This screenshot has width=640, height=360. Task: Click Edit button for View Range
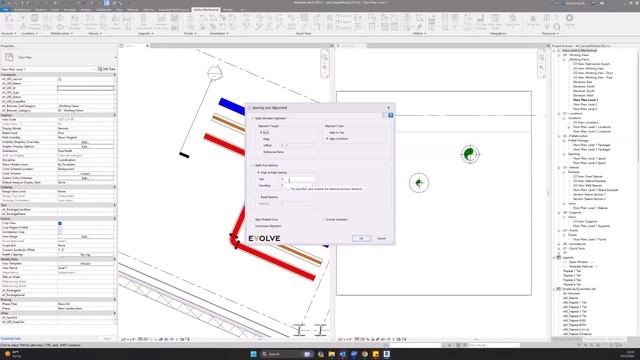click(x=85, y=237)
